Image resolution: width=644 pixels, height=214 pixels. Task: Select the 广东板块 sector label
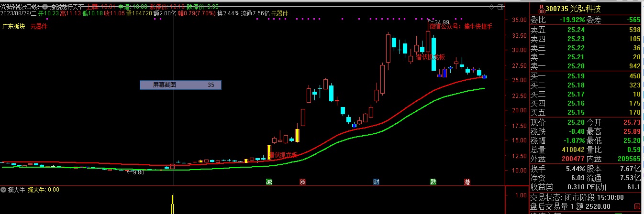(13, 27)
